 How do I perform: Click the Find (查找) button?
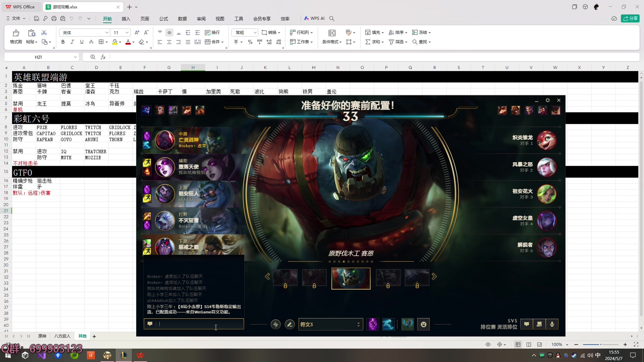tap(422, 42)
